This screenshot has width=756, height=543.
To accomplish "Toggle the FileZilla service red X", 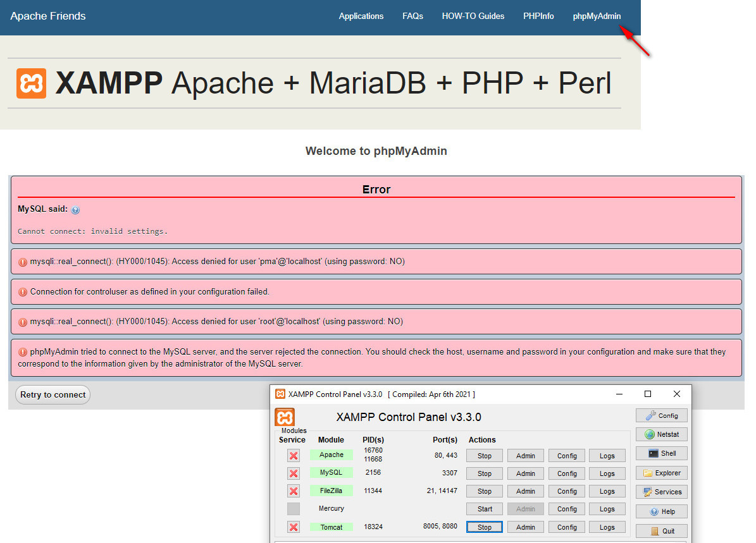I will (293, 491).
